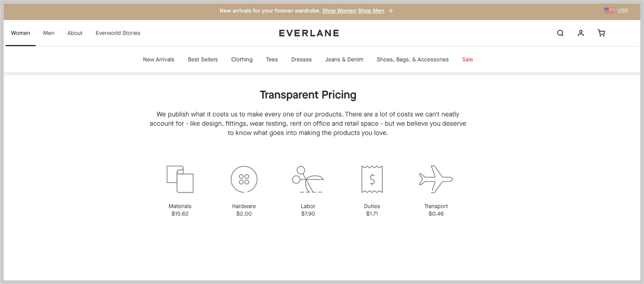
Task: Open the USD currency selector
Action: point(623,11)
